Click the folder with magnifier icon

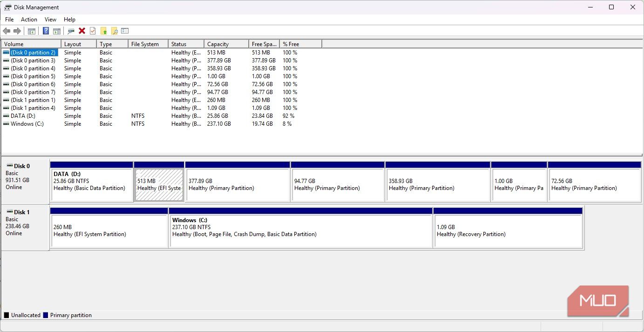(114, 31)
